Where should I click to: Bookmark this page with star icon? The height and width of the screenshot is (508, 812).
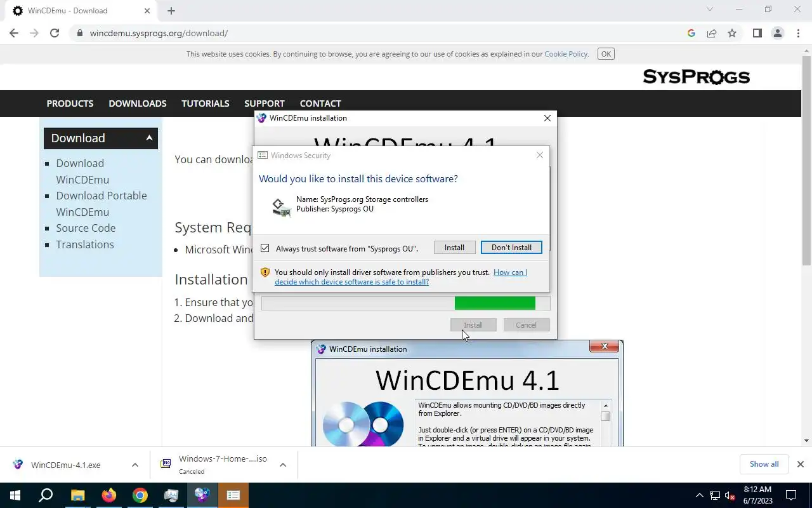pyautogui.click(x=732, y=33)
